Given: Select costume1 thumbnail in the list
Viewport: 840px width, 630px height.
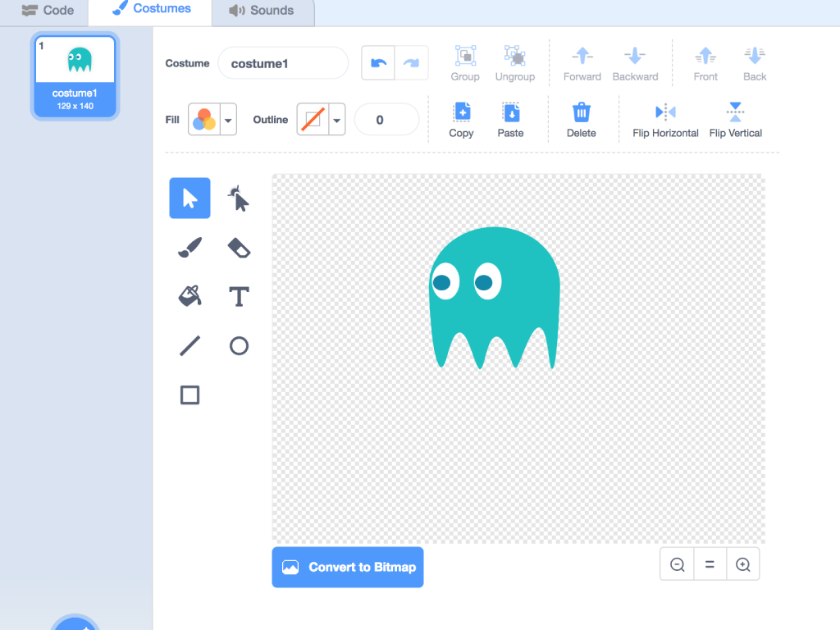Looking at the screenshot, I should 75,75.
